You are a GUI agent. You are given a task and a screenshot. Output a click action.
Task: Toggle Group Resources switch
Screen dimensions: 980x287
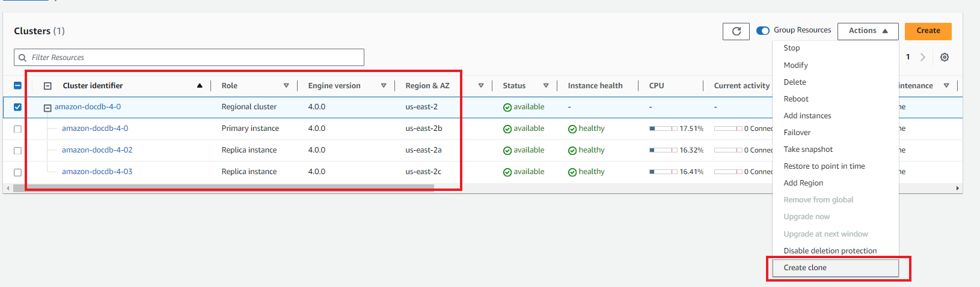[763, 31]
